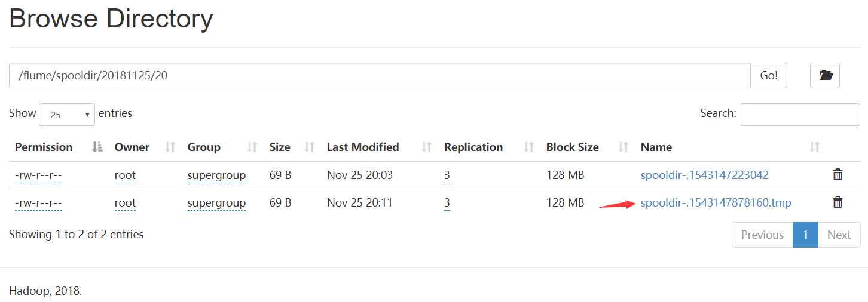Sort by Replication column sort icon
Viewport: 868px width, 302px height.
[529, 147]
